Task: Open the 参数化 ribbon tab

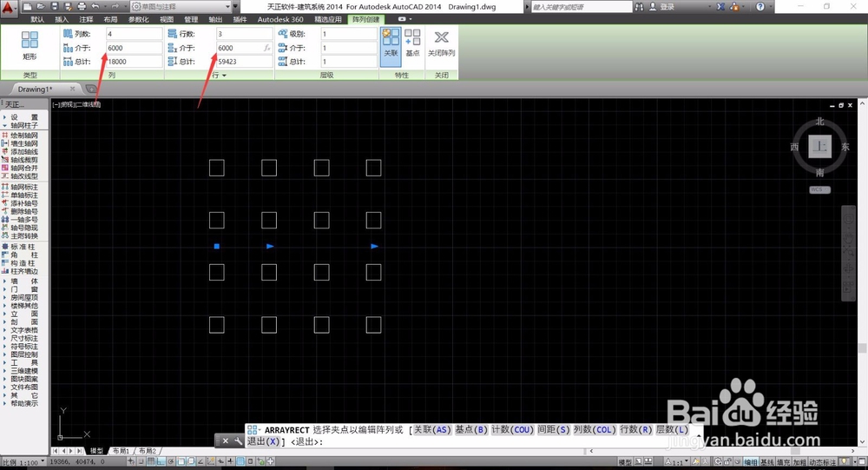Action: (x=138, y=19)
